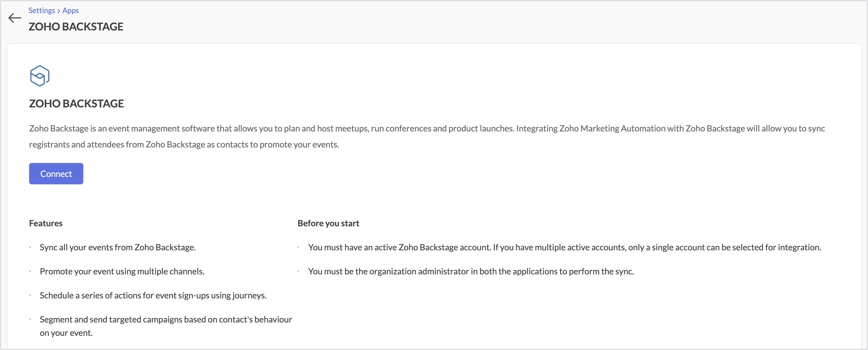Connect the Zoho Backstage integration

coord(56,174)
